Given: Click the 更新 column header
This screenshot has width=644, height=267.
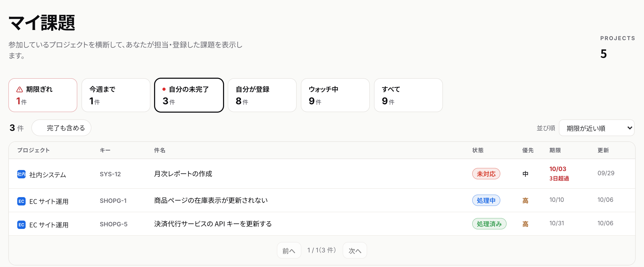Looking at the screenshot, I should [603, 150].
